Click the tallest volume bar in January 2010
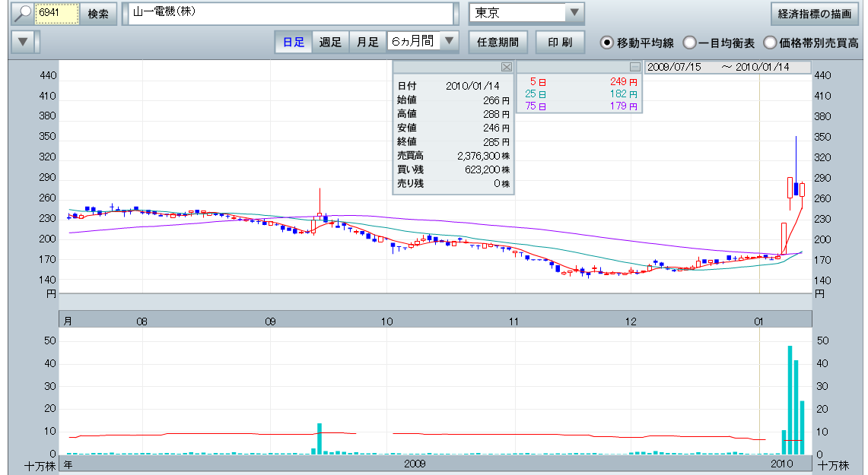Viewport: 868px width, 475px height. tap(790, 399)
